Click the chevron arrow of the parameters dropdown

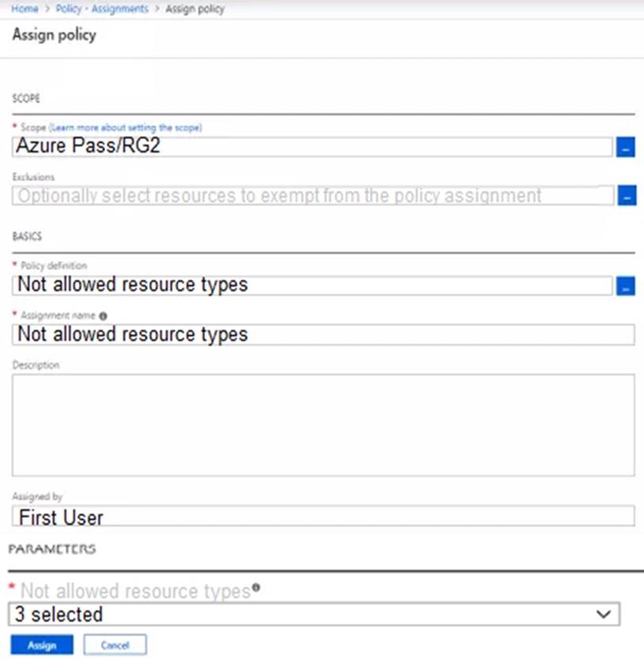coord(604,614)
